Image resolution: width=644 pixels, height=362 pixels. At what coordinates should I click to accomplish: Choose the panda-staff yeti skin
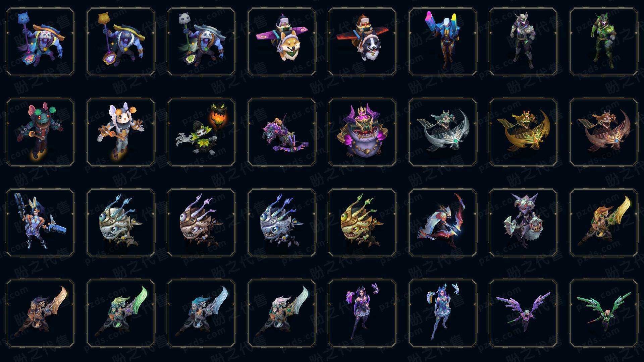[x=201, y=42]
